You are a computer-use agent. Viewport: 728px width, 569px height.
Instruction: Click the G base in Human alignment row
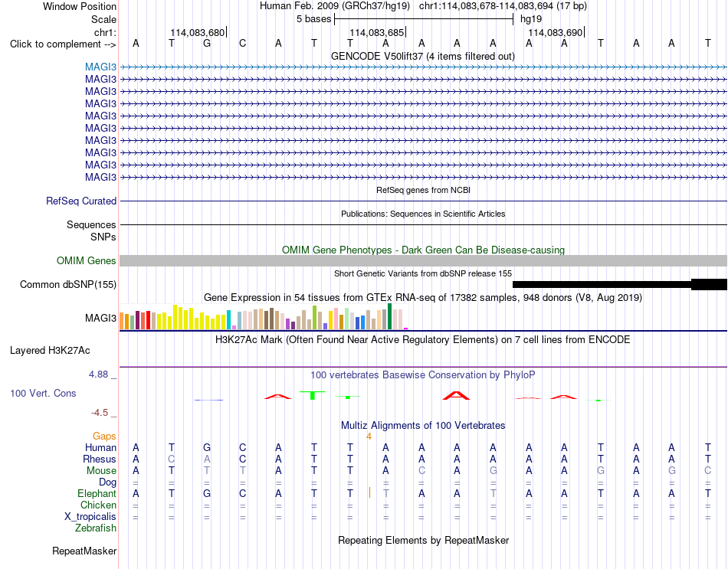point(207,448)
